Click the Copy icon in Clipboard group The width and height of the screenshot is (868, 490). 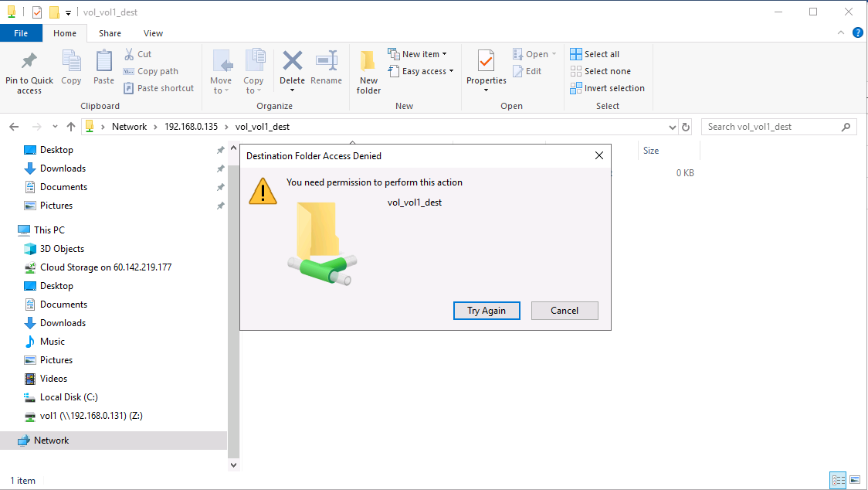click(71, 61)
